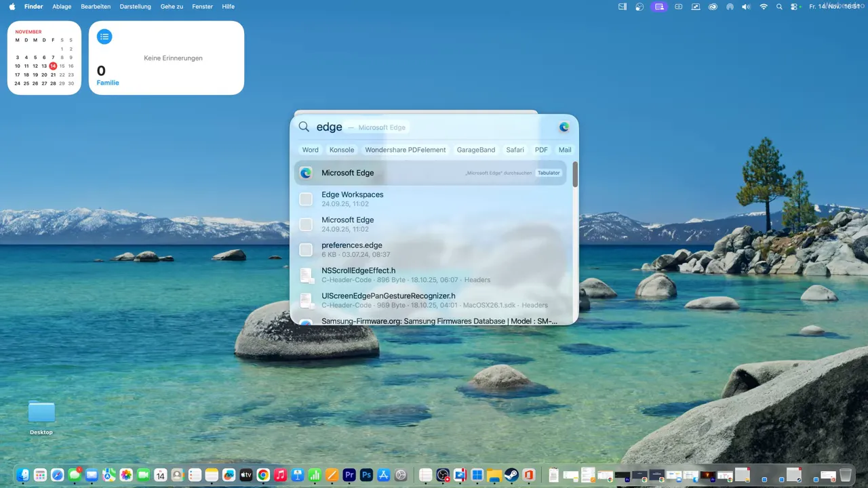Toggle the battery status icon in menu bar

[679, 7]
